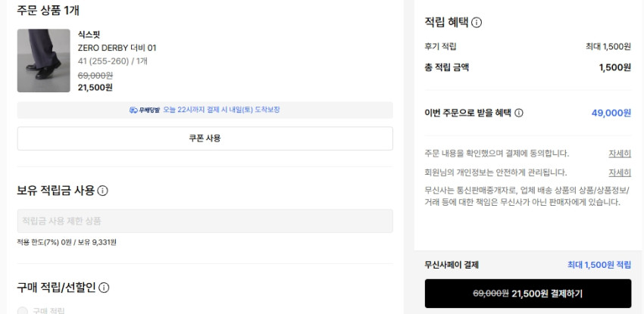The width and height of the screenshot is (644, 314).
Task: Click the 식스핏 brand name
Action: [89, 35]
